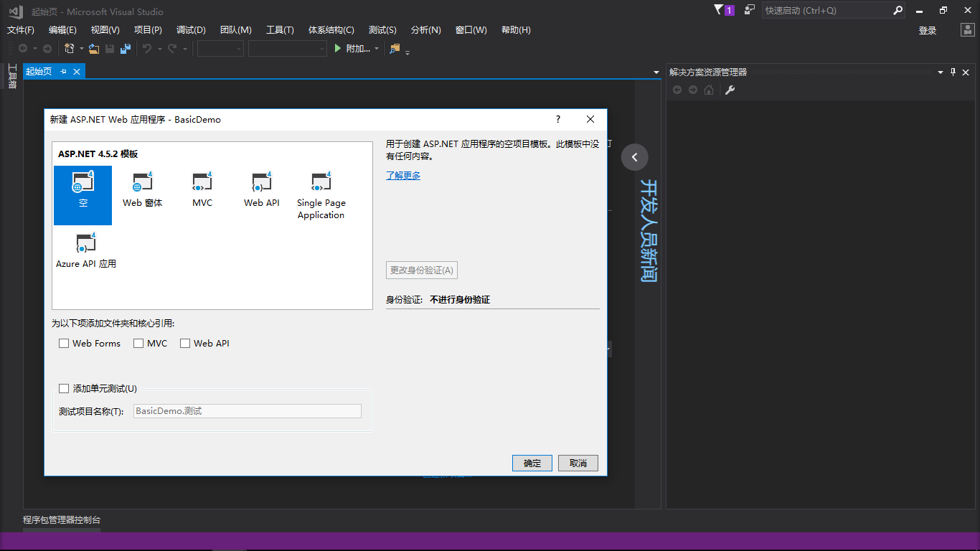Select the Web API template icon
This screenshot has width=980, height=551.
tap(262, 189)
